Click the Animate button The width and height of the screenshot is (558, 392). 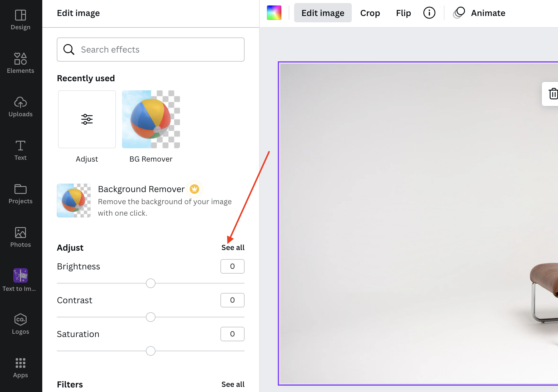(x=479, y=13)
